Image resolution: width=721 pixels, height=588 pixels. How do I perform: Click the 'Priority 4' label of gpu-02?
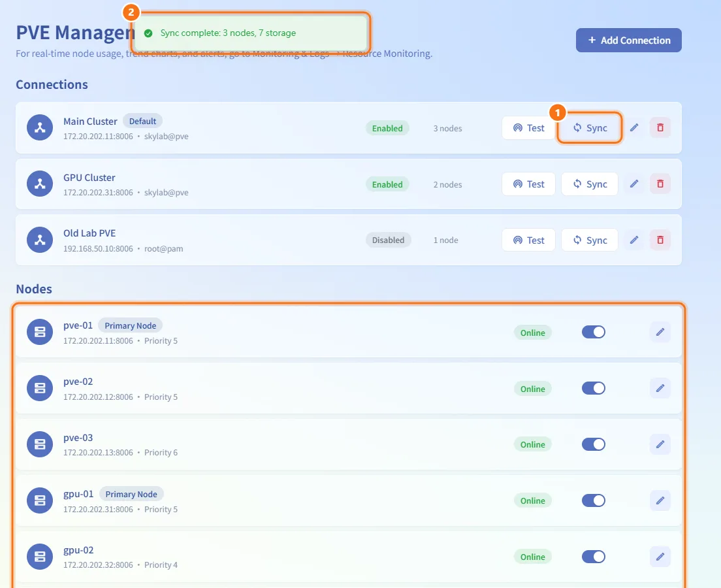coord(161,565)
